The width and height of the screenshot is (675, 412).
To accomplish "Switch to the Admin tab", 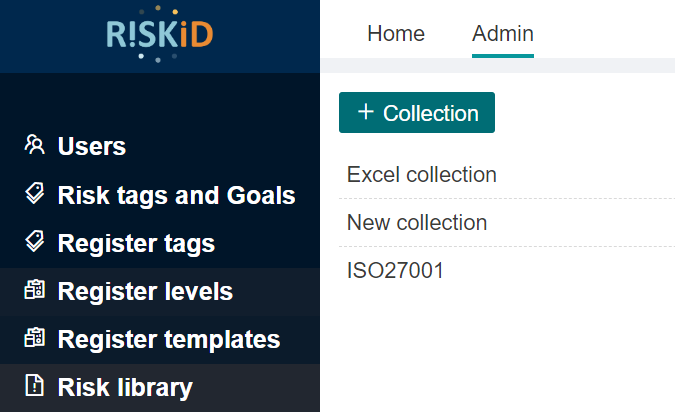I will (503, 34).
